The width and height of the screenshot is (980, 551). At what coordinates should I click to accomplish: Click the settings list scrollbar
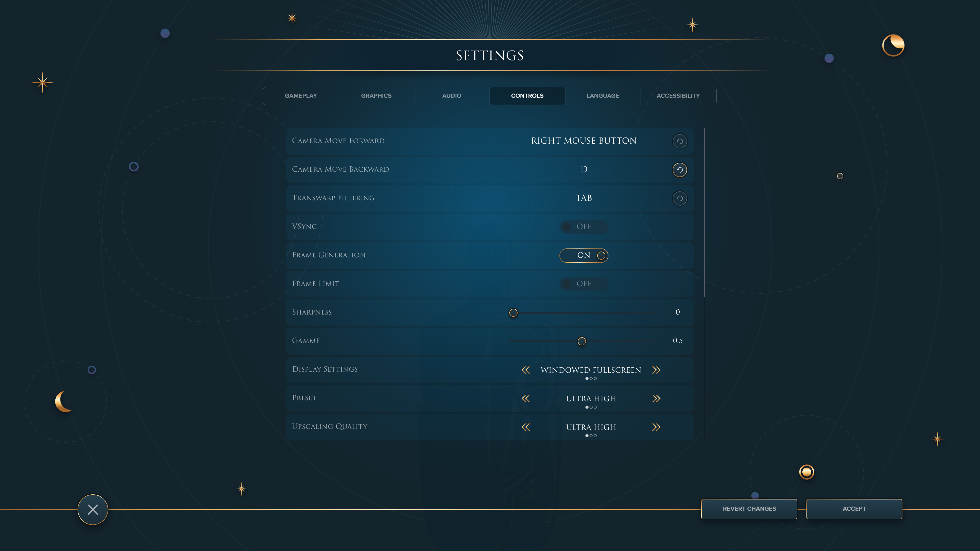pyautogui.click(x=705, y=212)
